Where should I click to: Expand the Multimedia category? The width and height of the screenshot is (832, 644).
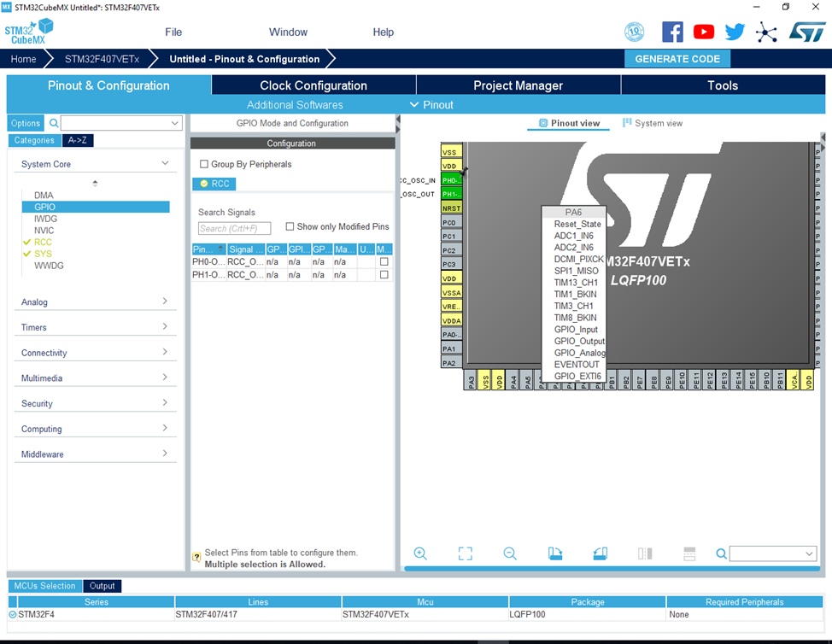tap(165, 378)
